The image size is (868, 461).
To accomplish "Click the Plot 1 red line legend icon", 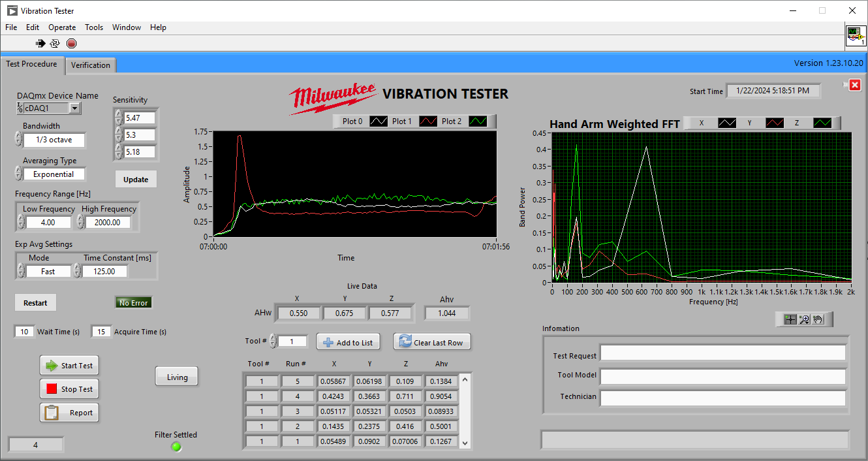I will [428, 121].
